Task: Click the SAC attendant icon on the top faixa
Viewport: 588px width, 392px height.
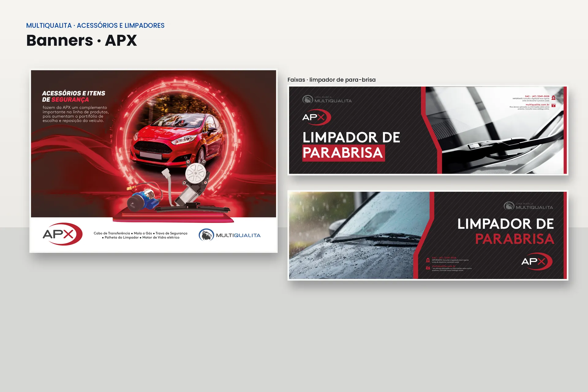Action: (553, 98)
